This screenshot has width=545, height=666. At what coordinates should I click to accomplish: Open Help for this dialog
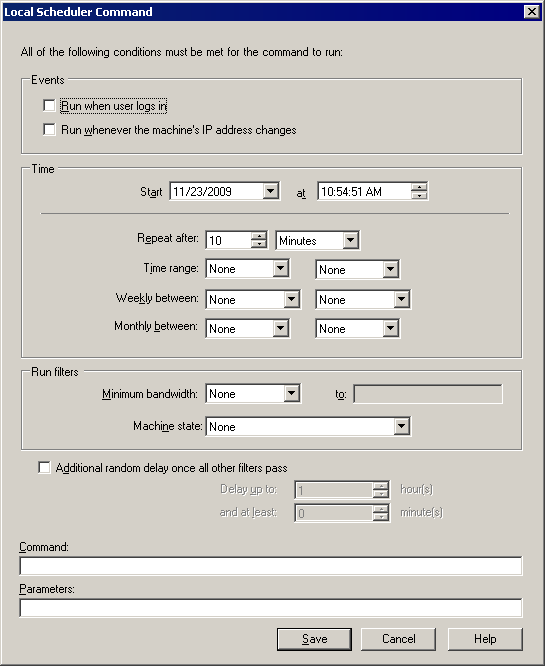[x=485, y=639]
